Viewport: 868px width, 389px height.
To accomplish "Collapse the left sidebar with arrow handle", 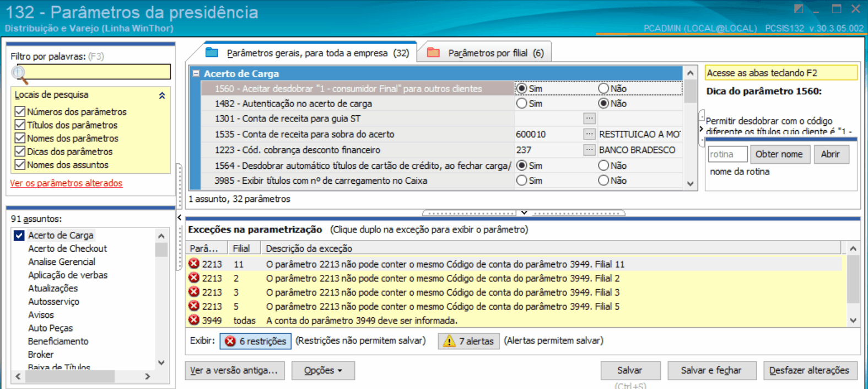I will [180, 217].
